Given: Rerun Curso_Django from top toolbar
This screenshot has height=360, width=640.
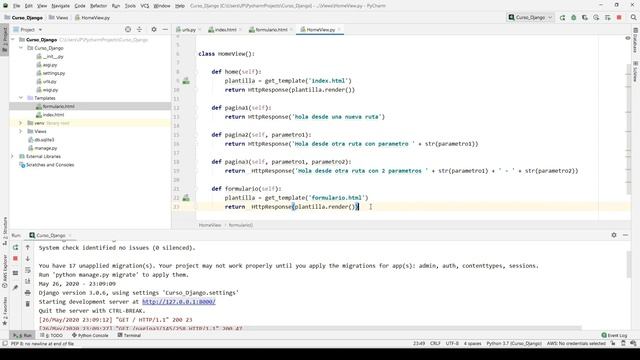Looking at the screenshot, I should [x=562, y=18].
